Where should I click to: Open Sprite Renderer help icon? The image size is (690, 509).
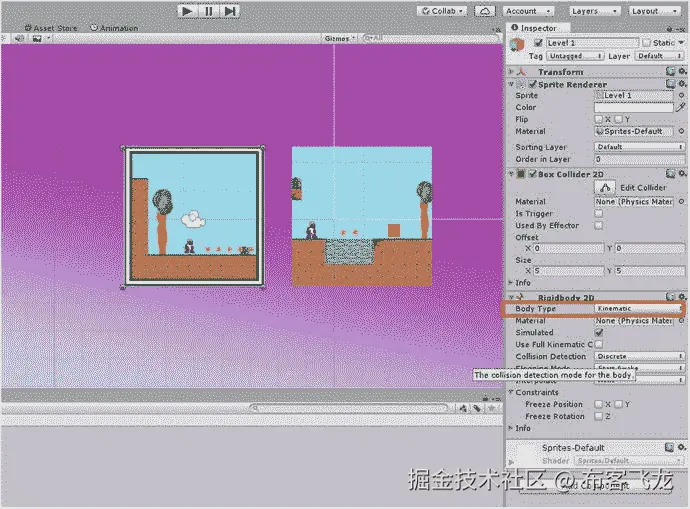click(x=670, y=84)
